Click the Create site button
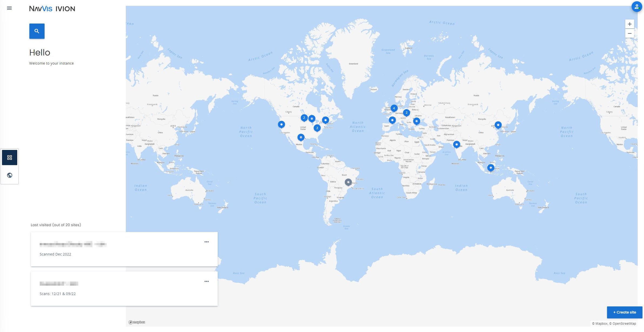 click(624, 312)
